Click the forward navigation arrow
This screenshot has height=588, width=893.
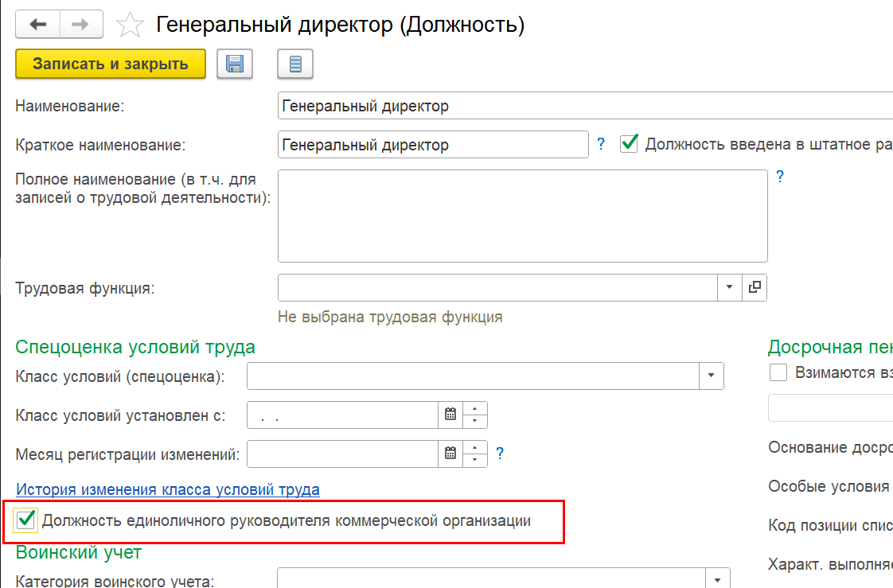(x=80, y=25)
